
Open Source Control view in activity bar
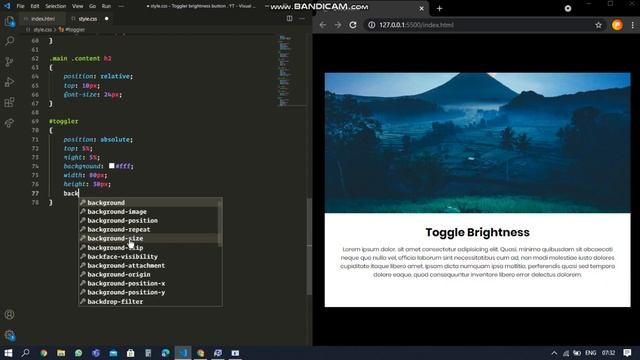9,61
